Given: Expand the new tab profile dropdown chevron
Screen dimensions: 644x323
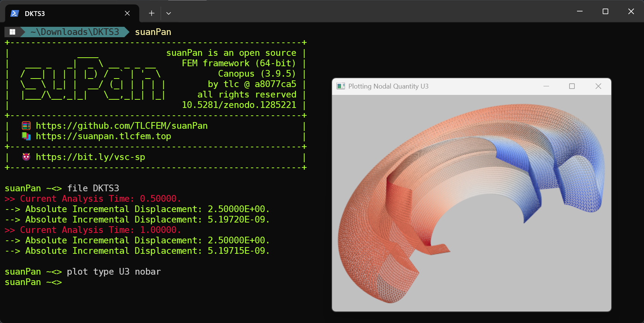Looking at the screenshot, I should [x=169, y=13].
